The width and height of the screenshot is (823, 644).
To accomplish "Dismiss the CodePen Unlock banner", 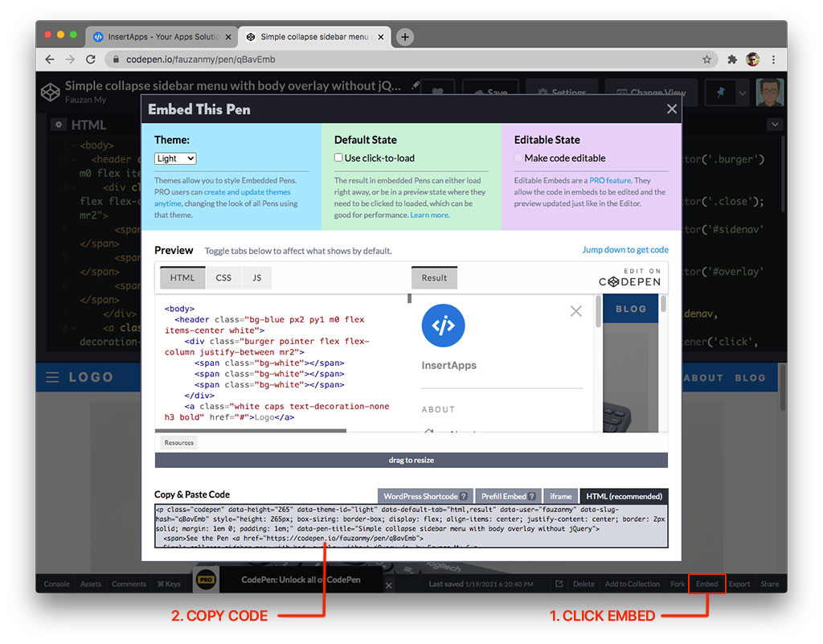I will [x=388, y=585].
